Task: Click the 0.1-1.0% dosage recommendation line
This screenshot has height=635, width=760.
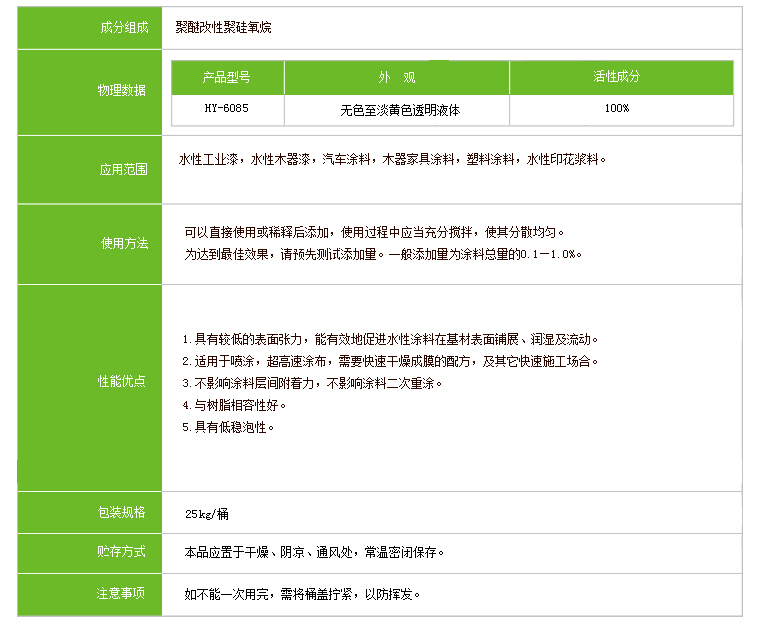Action: (x=383, y=254)
